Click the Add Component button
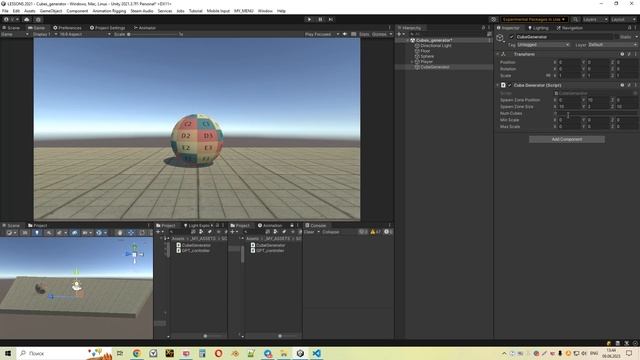The image size is (640, 360). tap(567, 140)
